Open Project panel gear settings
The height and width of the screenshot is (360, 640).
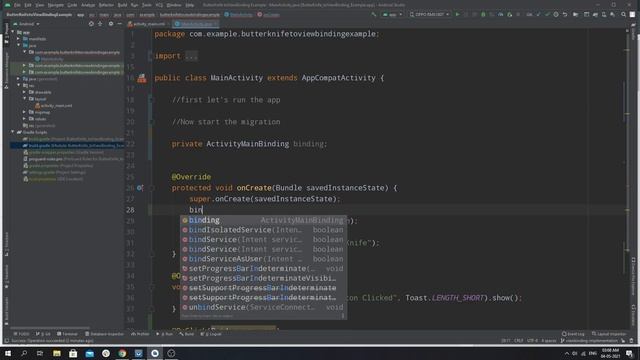click(x=111, y=24)
